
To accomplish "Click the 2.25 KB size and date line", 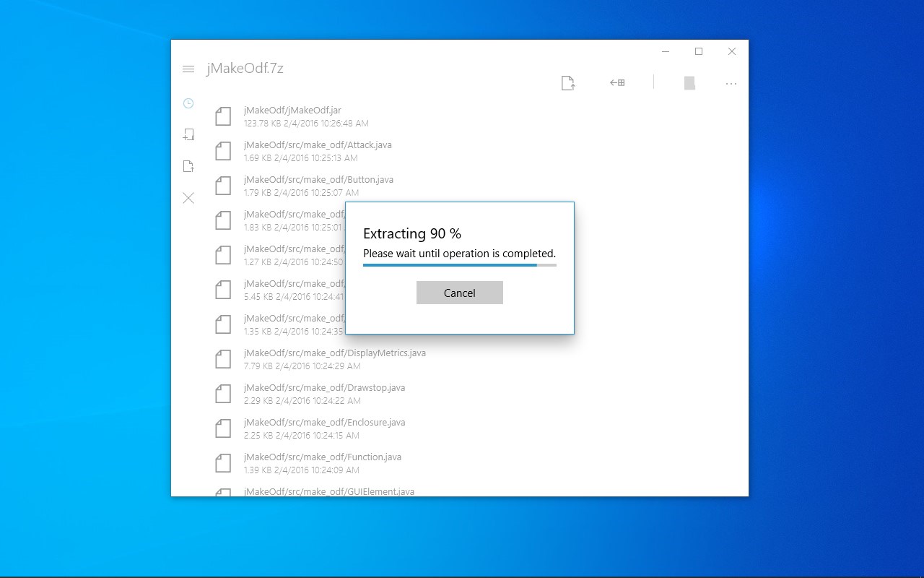I will pyautogui.click(x=302, y=436).
